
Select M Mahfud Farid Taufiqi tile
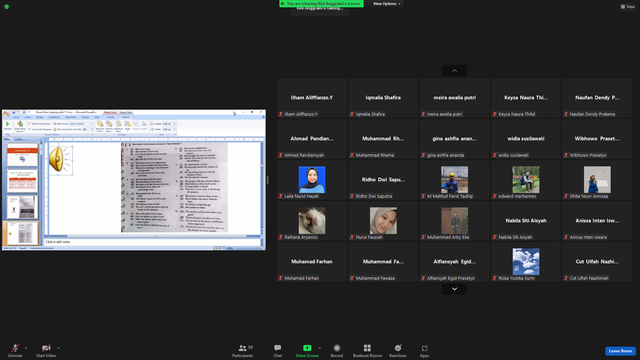(454, 180)
